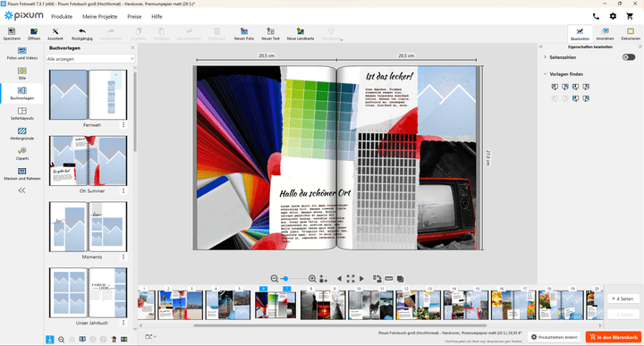Open a project with Öffnen
644x346 pixels.
click(34, 34)
